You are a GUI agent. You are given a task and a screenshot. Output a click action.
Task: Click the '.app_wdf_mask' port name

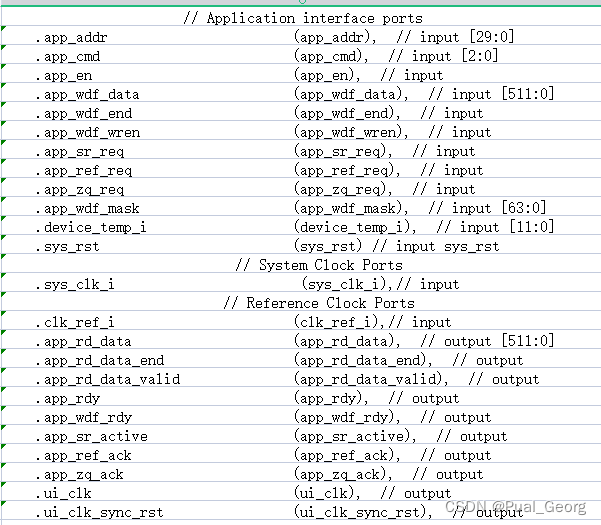87,208
